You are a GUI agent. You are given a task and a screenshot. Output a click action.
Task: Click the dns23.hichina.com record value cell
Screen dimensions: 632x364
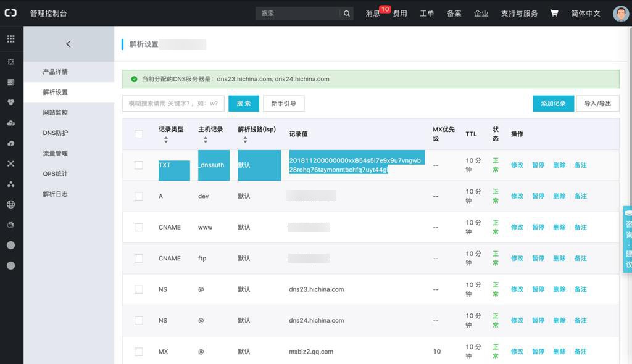317,289
